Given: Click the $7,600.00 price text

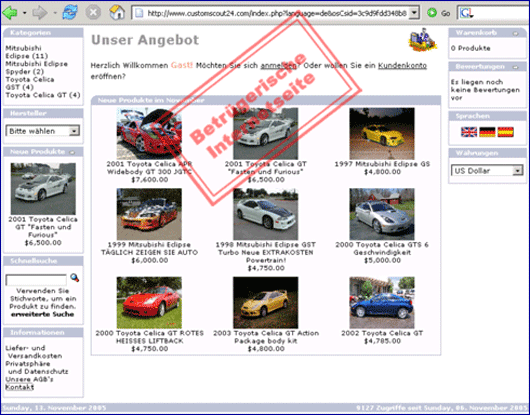Looking at the screenshot, I should coord(149,180).
